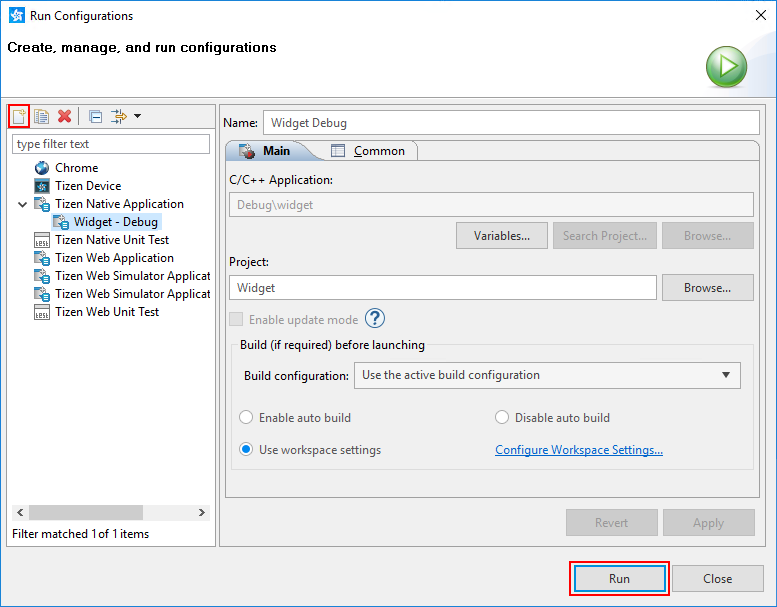Choose Use workspace settings option
This screenshot has height=607, width=777.
(247, 450)
